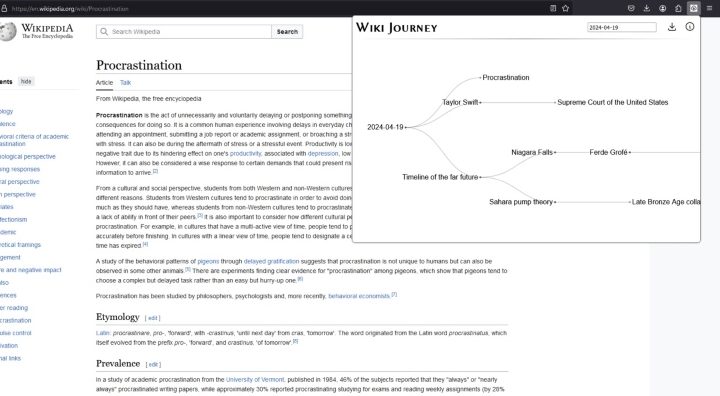Open citation reference [8] in Etymology
Image resolution: width=720 pixels, height=396 pixels.
click(x=295, y=341)
